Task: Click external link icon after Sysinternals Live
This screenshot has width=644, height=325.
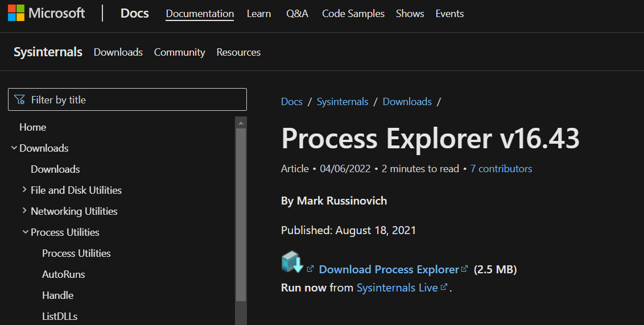Action: pos(444,287)
